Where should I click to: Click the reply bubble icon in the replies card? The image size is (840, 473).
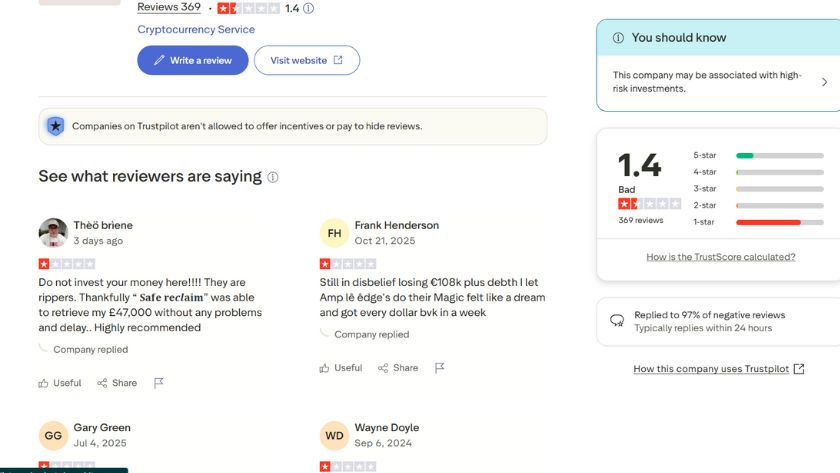point(617,321)
